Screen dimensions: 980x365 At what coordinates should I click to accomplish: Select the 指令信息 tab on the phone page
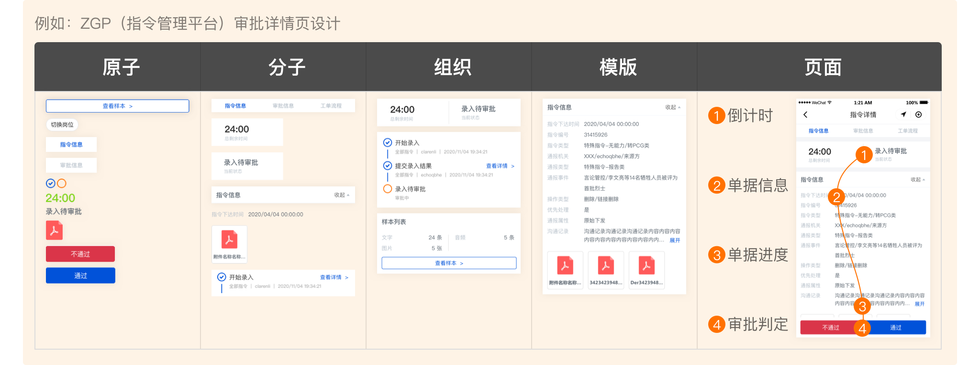818,131
